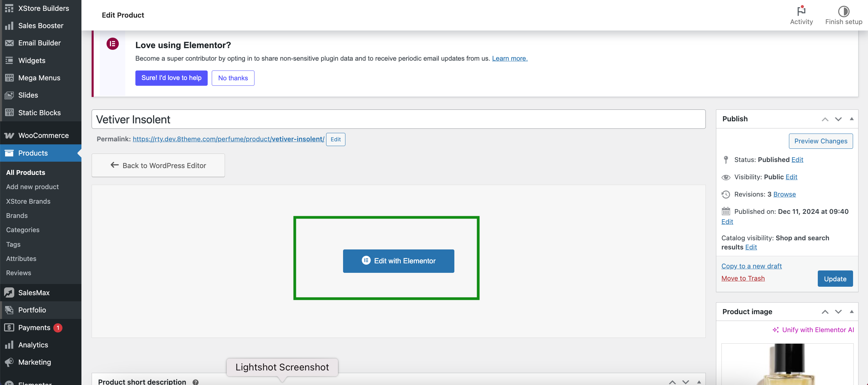
Task: Collapse the Publish panel
Action: [x=852, y=119]
